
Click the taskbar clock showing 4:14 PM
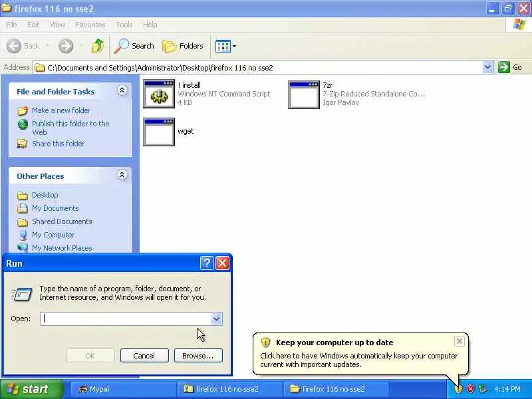507,389
